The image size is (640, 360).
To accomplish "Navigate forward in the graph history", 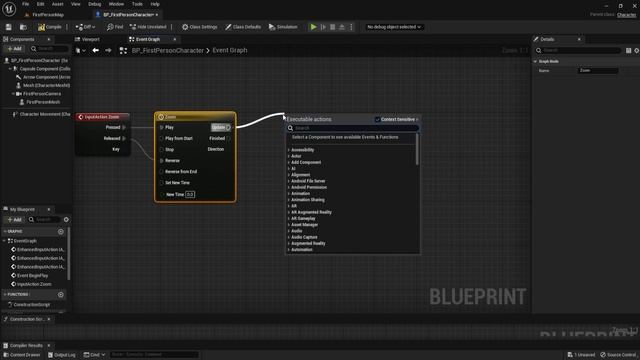I will (x=108, y=50).
